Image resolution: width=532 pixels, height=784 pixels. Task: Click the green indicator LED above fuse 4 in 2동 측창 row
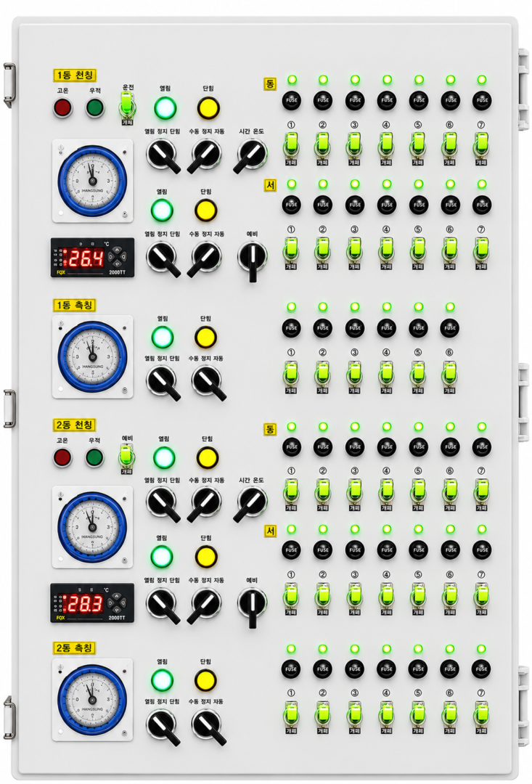pyautogui.click(x=387, y=649)
